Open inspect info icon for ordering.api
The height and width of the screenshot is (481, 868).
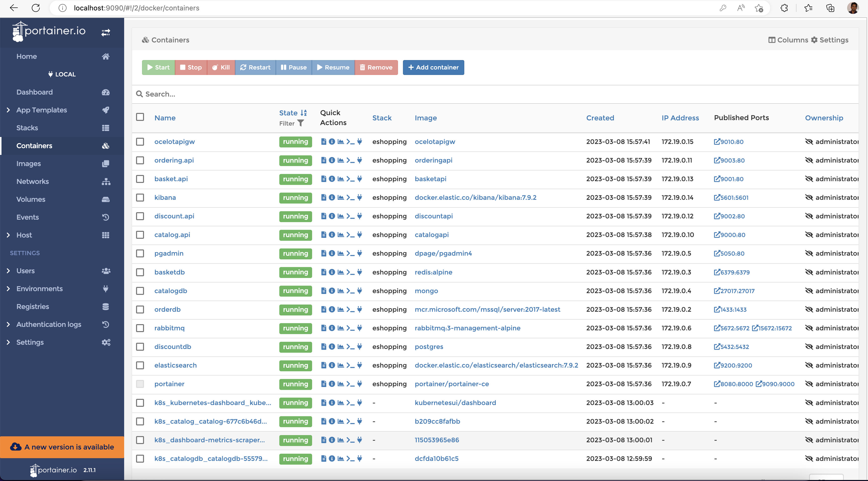[x=332, y=160]
